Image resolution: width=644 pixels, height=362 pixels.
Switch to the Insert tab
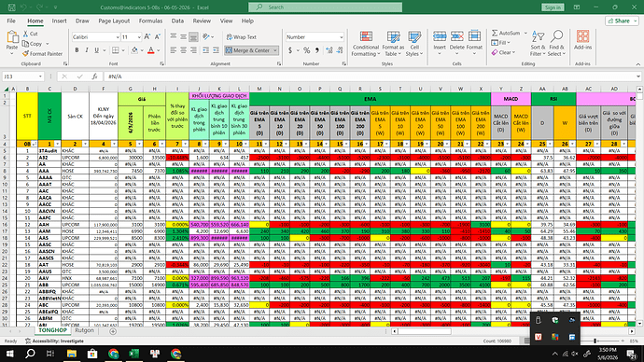click(x=59, y=21)
